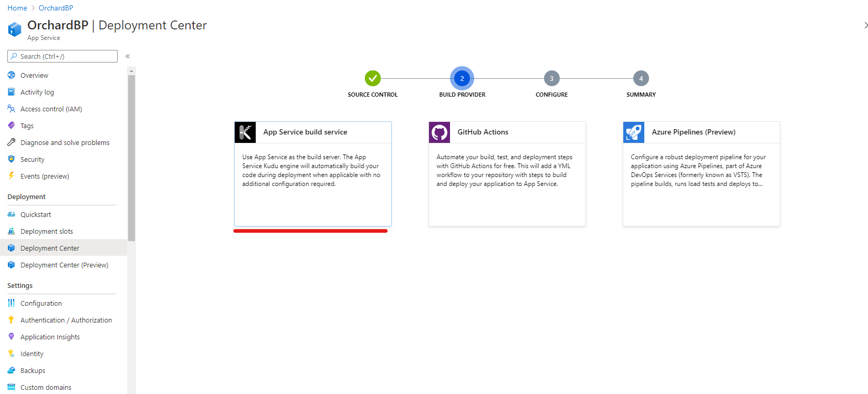Click the 'Deployment' section heading
868x394 pixels.
pos(26,196)
